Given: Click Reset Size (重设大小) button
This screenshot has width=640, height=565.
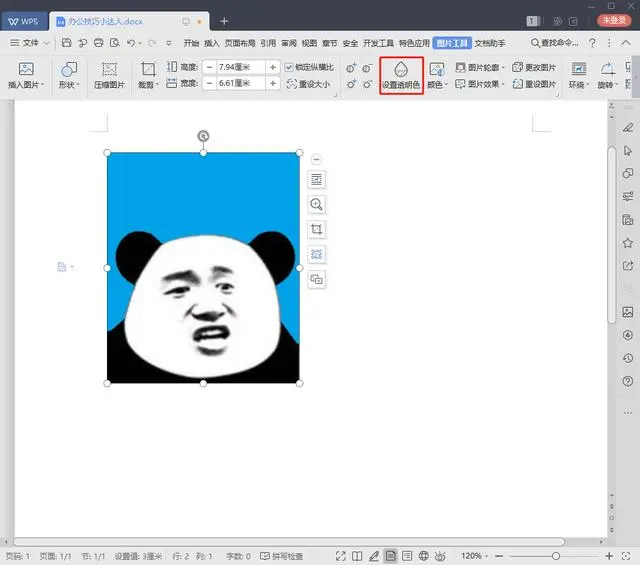Looking at the screenshot, I should 308,84.
